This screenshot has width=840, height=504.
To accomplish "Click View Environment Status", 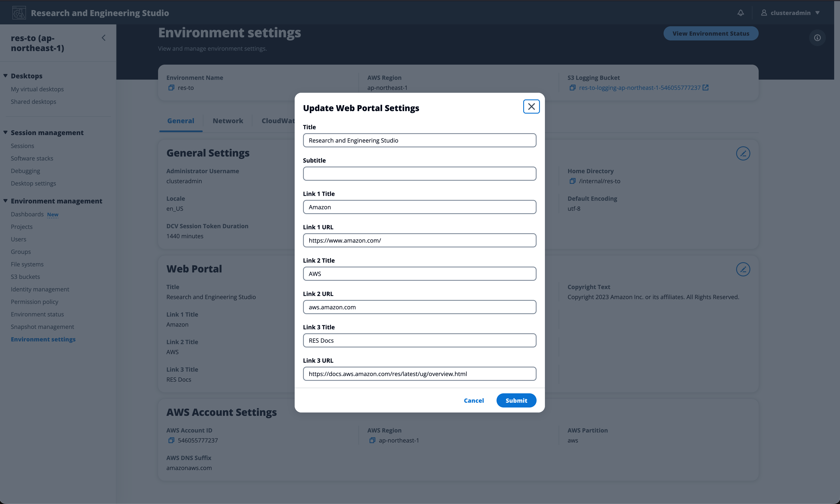I will 711,33.
